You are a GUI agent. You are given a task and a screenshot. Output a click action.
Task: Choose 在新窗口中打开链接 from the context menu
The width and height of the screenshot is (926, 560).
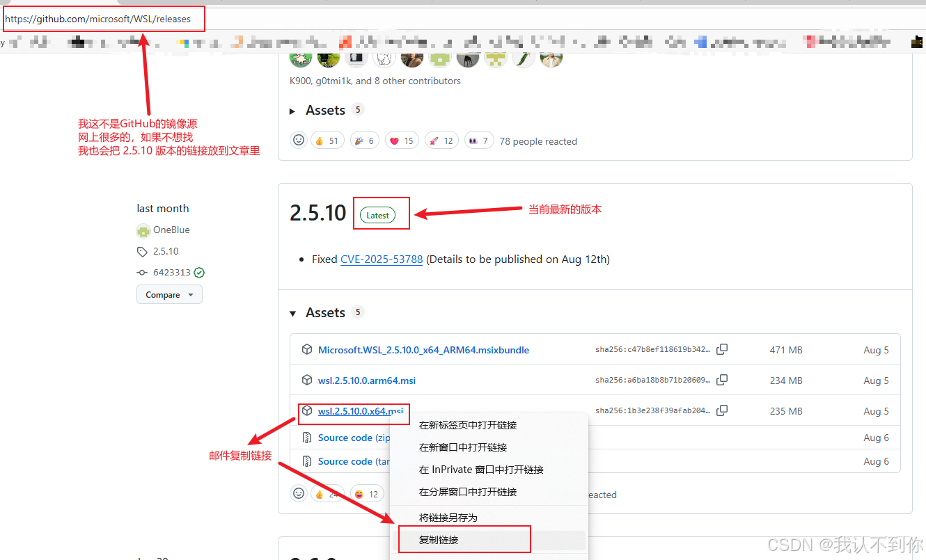click(x=489, y=447)
